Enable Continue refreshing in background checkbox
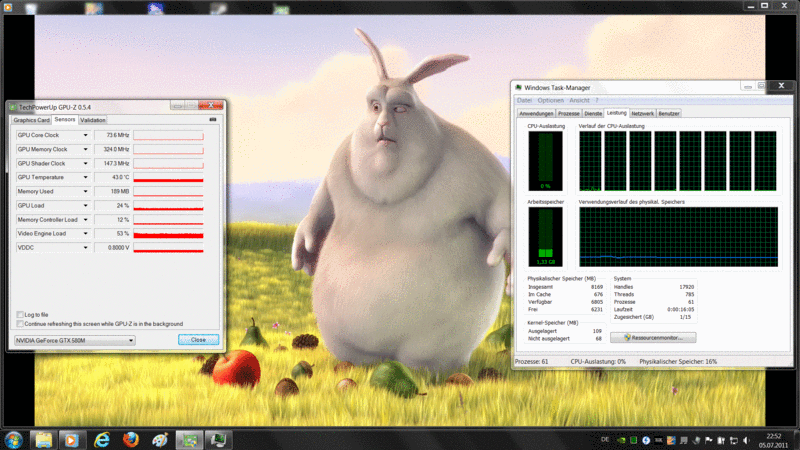800x450 pixels. (x=20, y=324)
